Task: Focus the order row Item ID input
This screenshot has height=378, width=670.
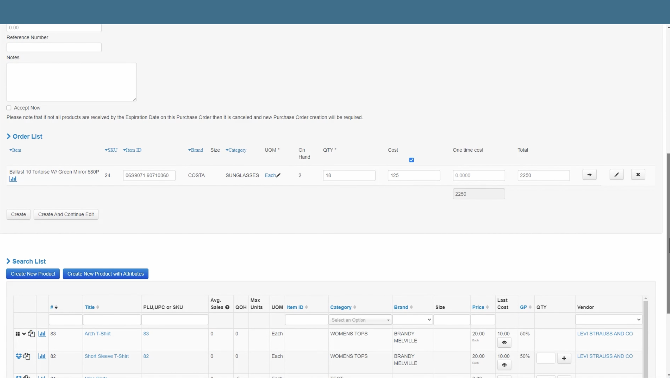Action: 149,175
